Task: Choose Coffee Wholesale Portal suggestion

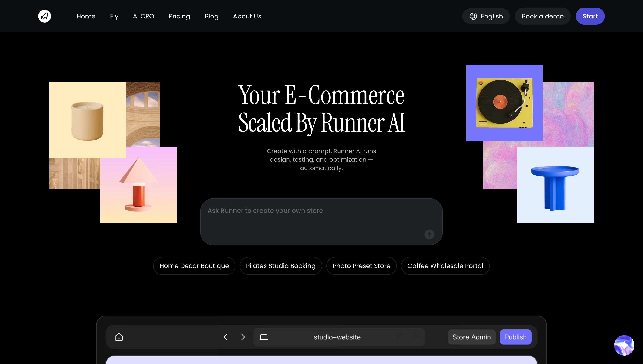Action: pos(445,266)
